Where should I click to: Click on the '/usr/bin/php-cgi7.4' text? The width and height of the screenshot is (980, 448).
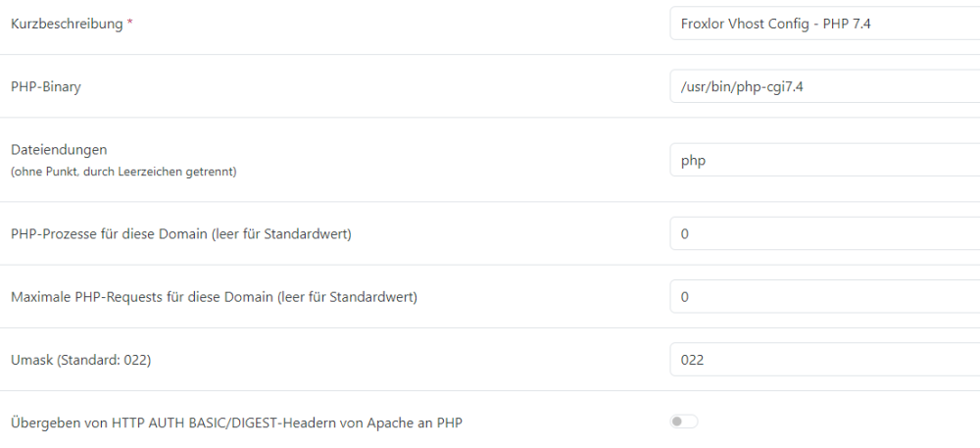[742, 86]
